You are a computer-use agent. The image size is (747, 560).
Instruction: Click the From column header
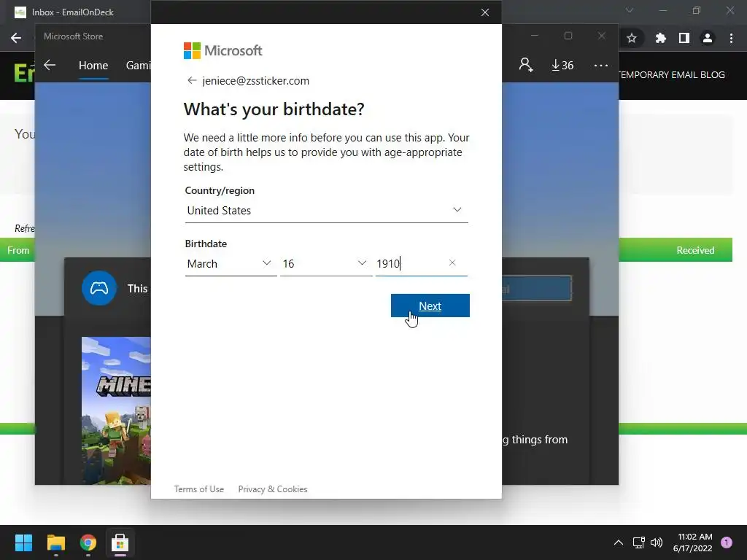pos(18,251)
